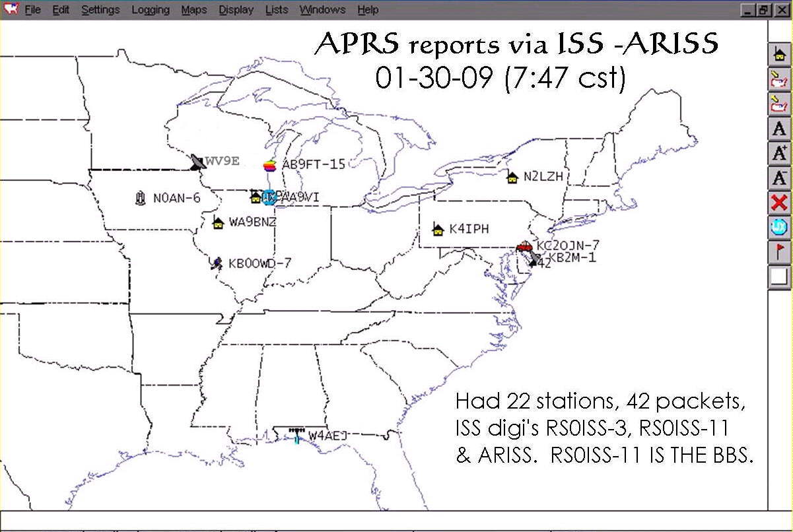Click the upper map-with-pencil toolbar icon

pyautogui.click(x=779, y=80)
